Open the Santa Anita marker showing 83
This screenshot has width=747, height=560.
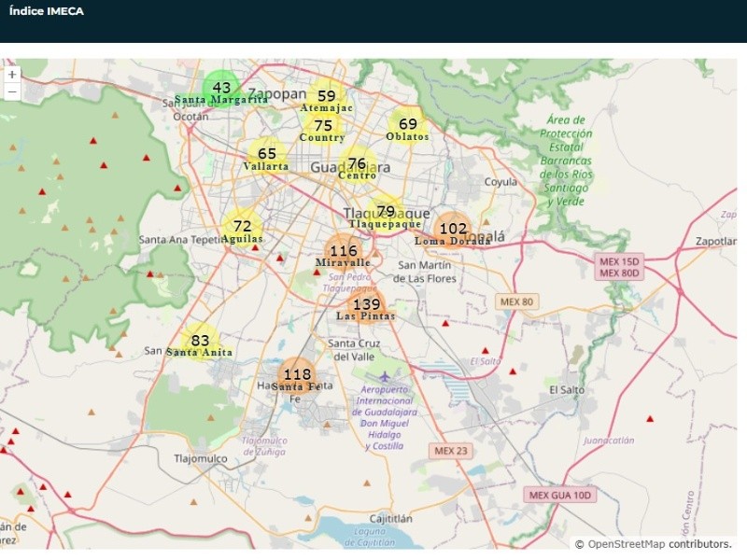pos(200,341)
